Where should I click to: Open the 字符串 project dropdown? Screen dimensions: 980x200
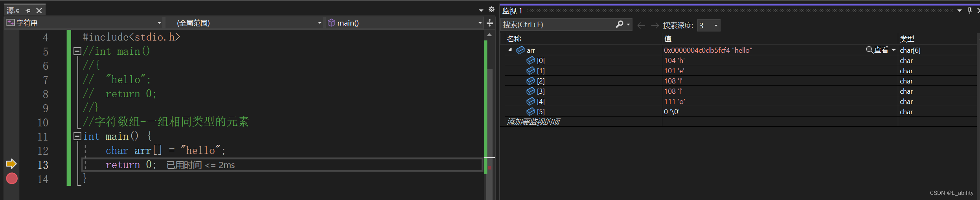point(84,23)
